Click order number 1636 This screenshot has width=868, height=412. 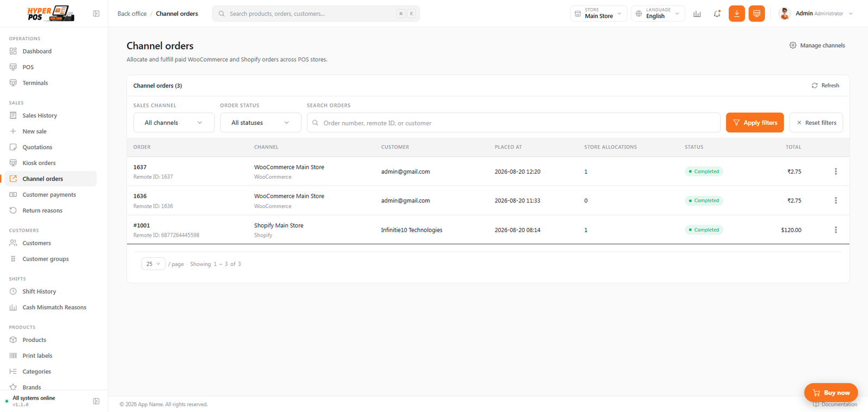(140, 196)
